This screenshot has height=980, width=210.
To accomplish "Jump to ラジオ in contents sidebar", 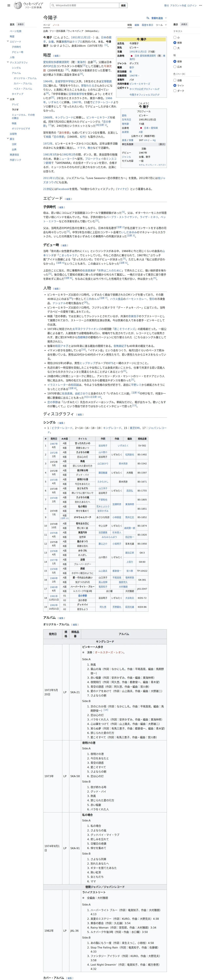I will pyautogui.click(x=15, y=110).
